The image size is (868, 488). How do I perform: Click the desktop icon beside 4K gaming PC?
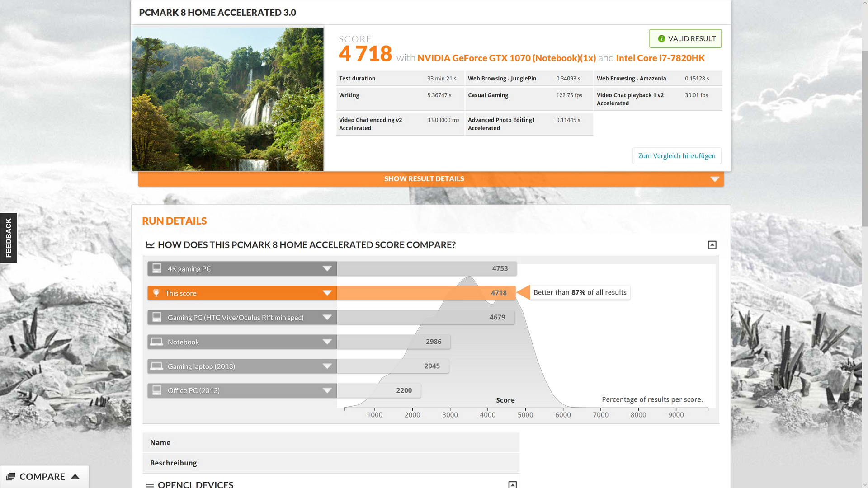pyautogui.click(x=157, y=268)
